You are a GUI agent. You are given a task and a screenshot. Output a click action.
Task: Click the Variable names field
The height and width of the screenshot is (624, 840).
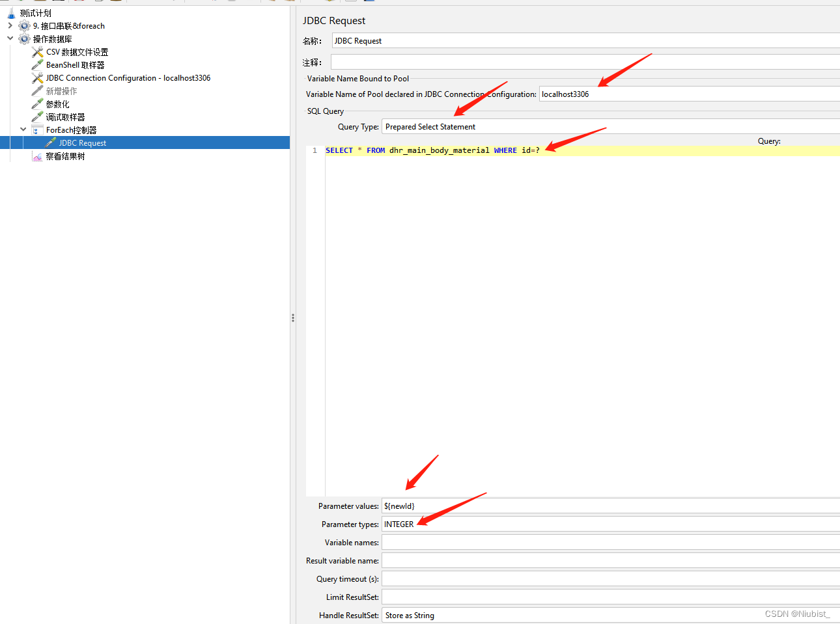click(611, 542)
